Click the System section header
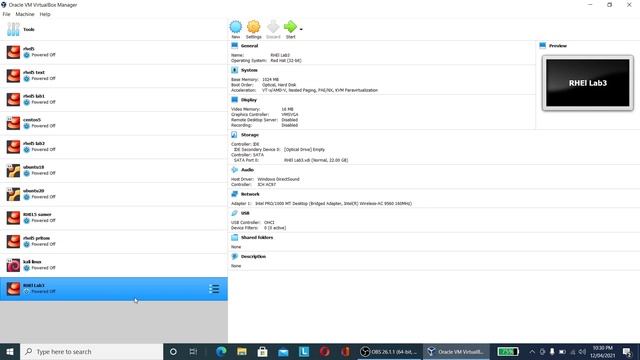The image size is (640, 360). click(249, 70)
